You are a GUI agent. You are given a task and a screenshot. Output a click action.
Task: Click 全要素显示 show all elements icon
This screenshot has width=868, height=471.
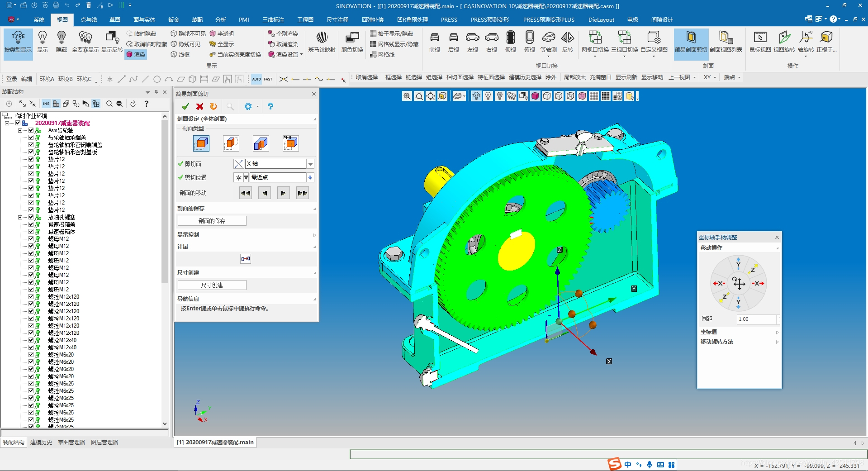point(85,37)
